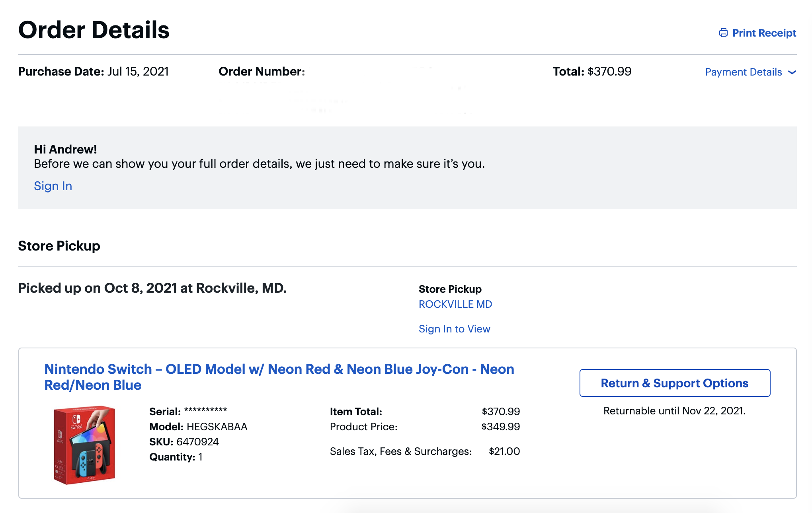Select the Model HEGSKABAA text
This screenshot has height=513, width=812.
pos(198,427)
